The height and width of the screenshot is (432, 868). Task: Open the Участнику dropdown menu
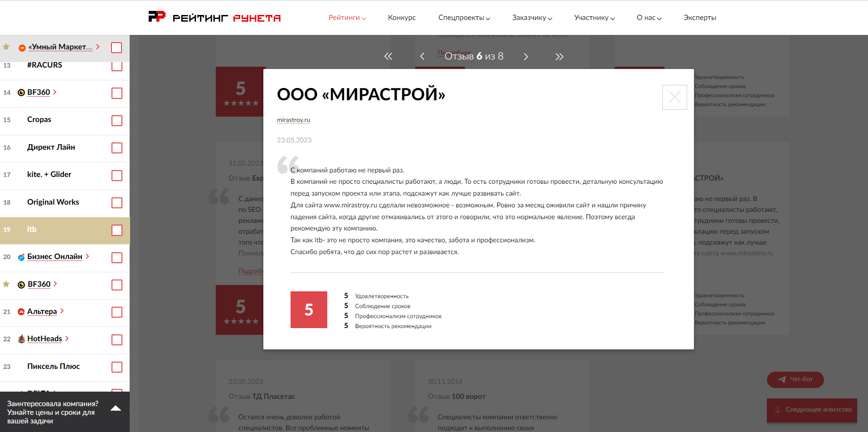594,18
